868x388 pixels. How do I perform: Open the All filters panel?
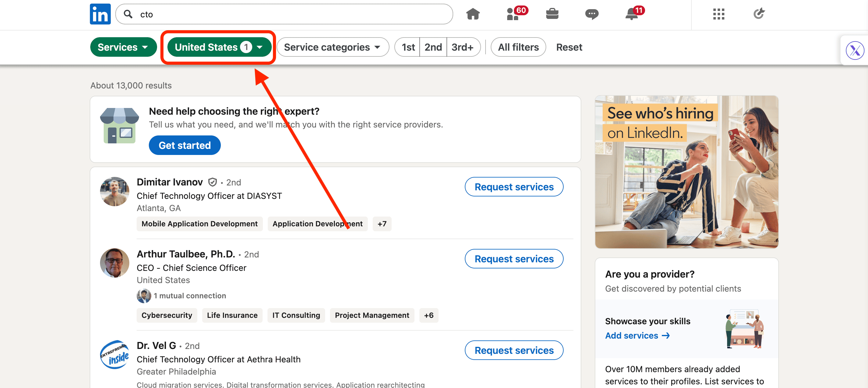518,47
